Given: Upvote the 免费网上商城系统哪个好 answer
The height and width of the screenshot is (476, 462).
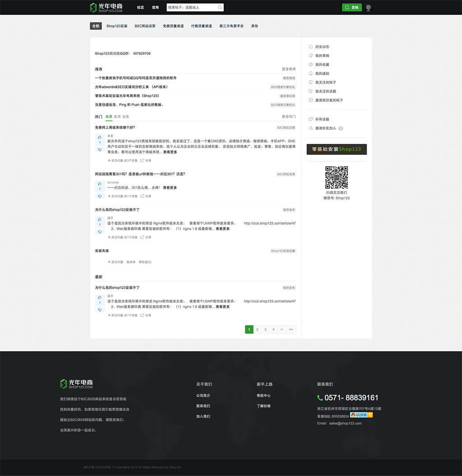Looking at the screenshot, I should tap(100, 137).
